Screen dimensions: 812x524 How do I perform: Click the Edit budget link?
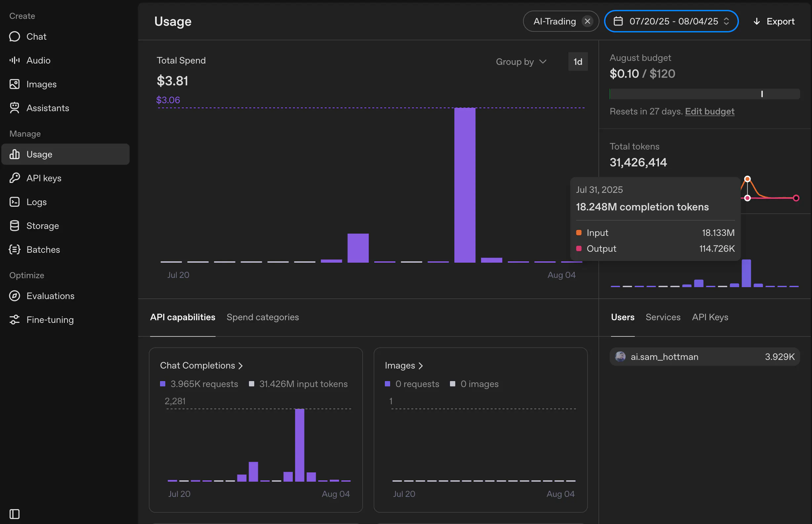point(709,111)
